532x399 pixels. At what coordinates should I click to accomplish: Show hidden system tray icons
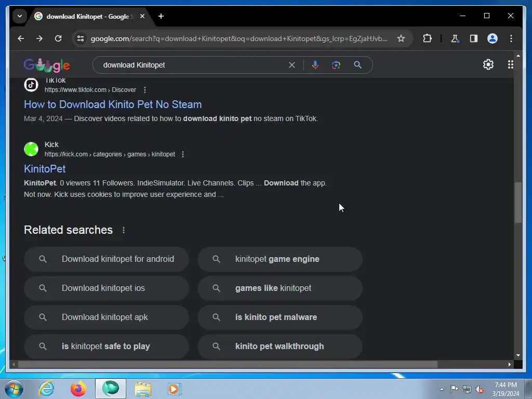[442, 389]
